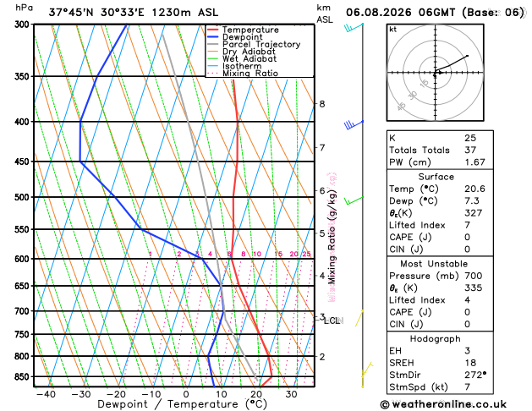532x411 pixels.
Task: Click the 400 pressure level label
Action: (22, 122)
